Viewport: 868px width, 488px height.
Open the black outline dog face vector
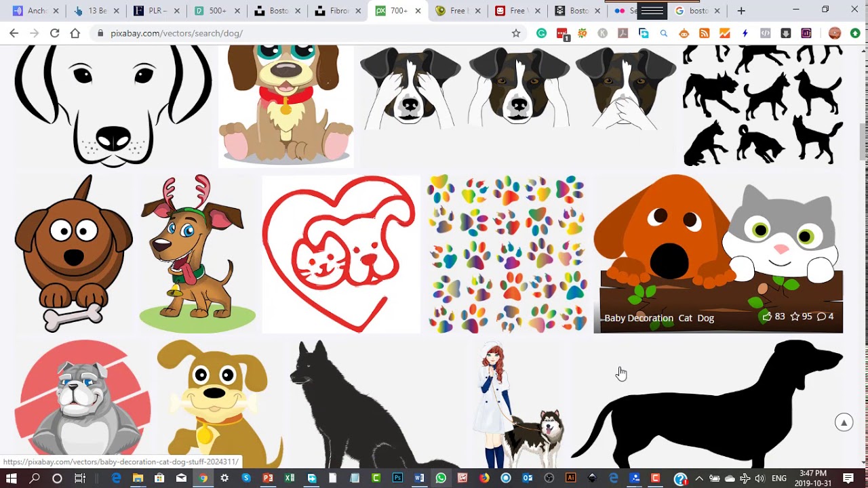click(113, 106)
